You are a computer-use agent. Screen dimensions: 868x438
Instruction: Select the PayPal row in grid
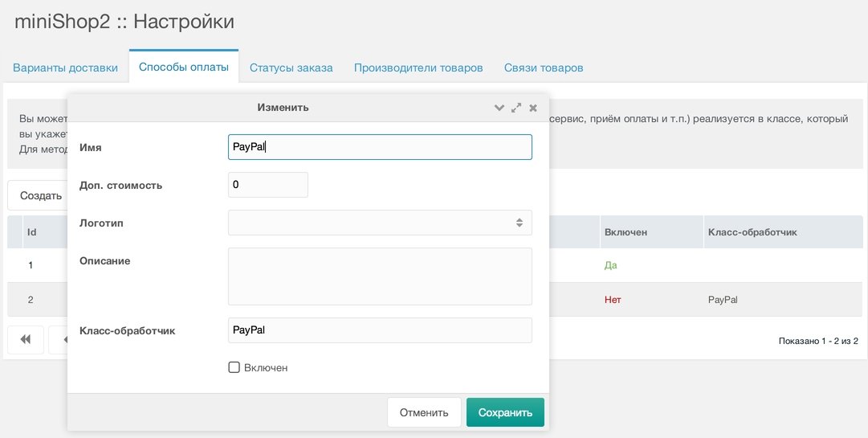434,300
